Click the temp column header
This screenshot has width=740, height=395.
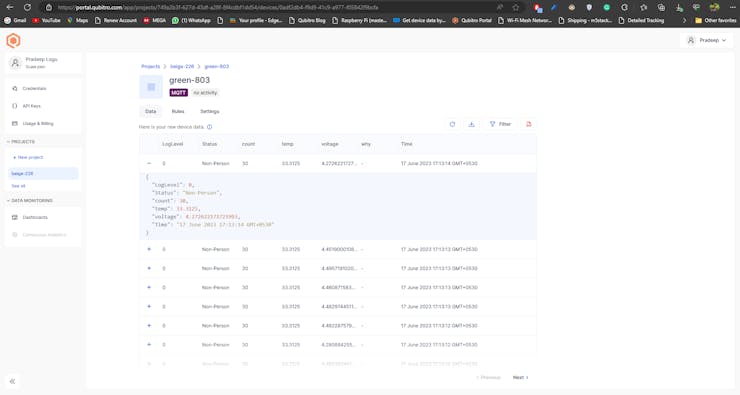click(287, 144)
